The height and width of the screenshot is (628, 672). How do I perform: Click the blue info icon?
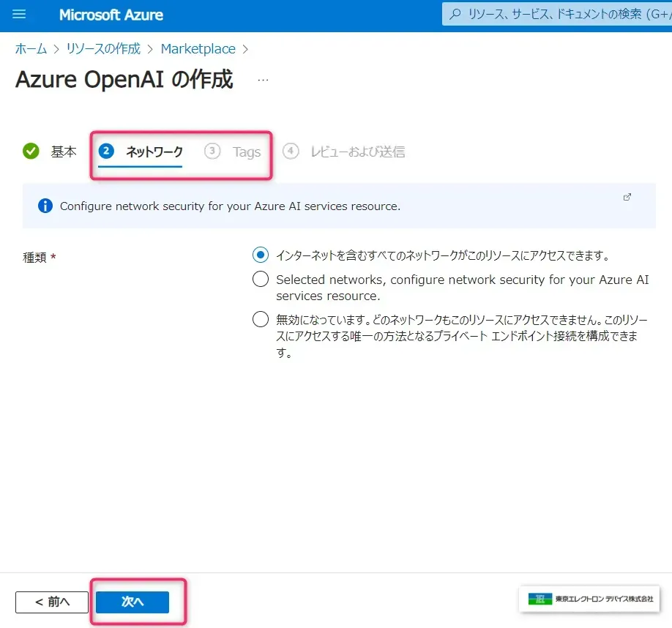coord(45,206)
